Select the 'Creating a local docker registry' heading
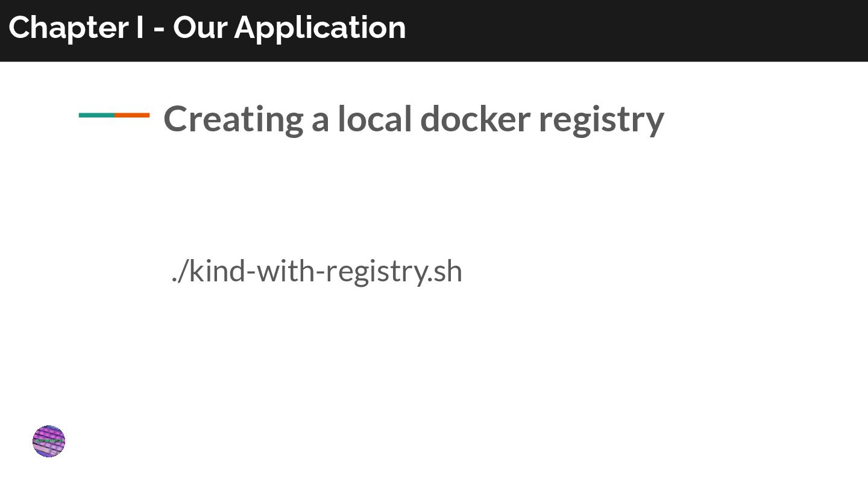Viewport: 868px width, 488px height. pyautogui.click(x=414, y=119)
